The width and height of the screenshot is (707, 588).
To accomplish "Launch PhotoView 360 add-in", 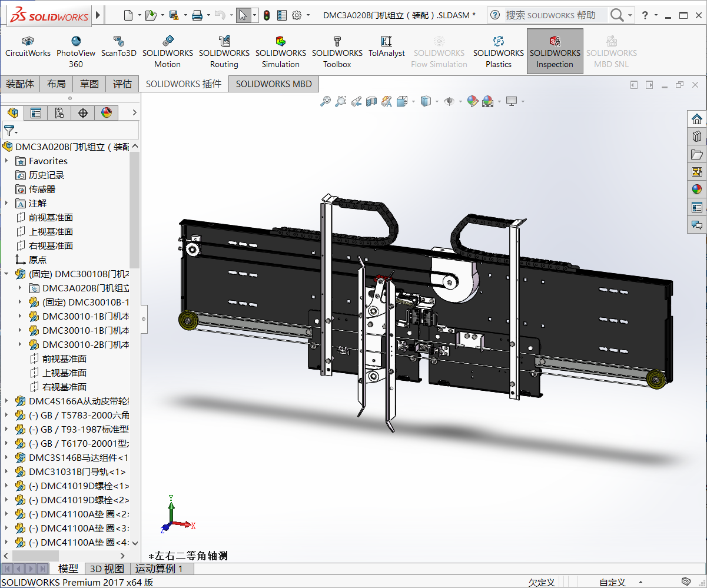I will (x=76, y=52).
